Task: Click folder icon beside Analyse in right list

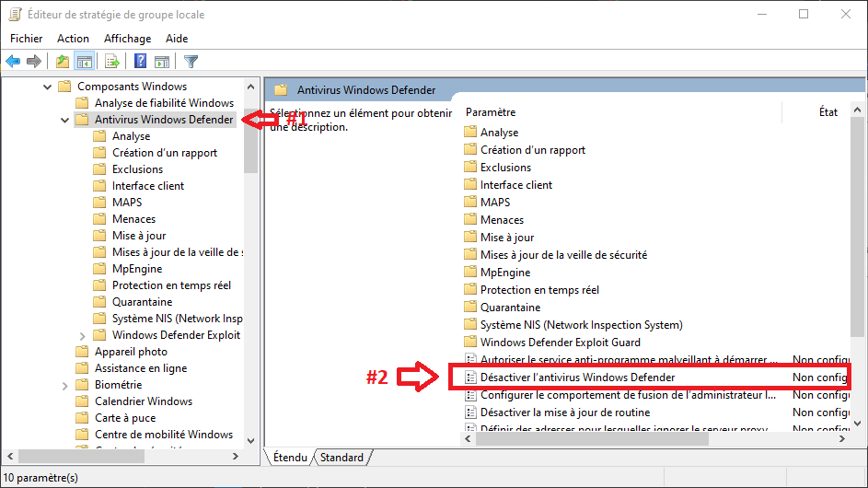Action: pos(470,132)
